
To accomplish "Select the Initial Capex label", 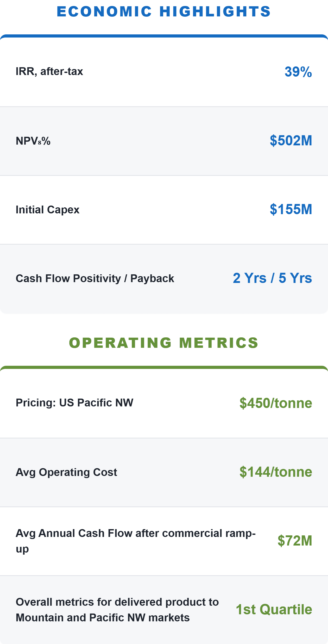I will click(48, 210).
